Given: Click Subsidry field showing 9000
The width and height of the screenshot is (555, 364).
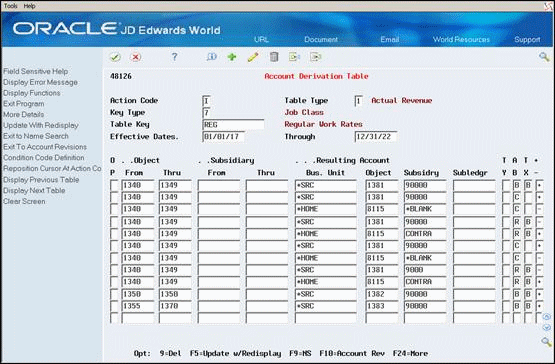Looking at the screenshot, I should [x=425, y=270].
